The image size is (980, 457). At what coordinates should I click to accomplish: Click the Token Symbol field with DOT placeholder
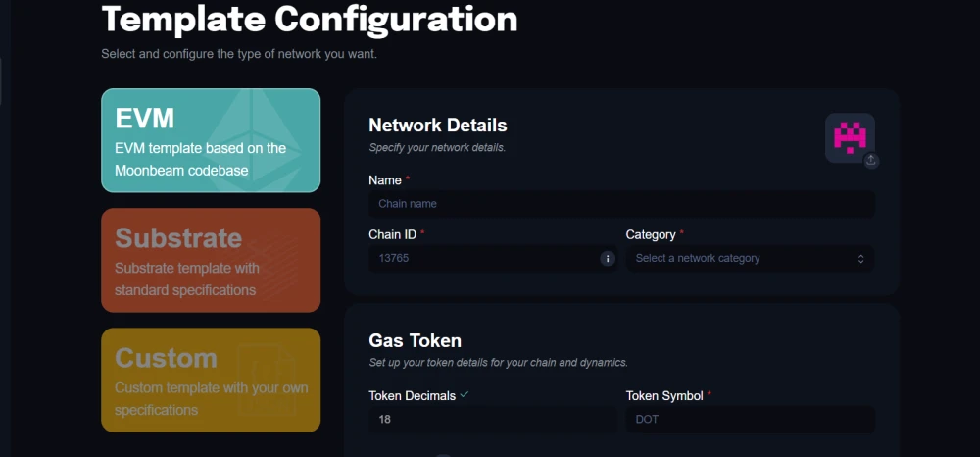[750, 420]
